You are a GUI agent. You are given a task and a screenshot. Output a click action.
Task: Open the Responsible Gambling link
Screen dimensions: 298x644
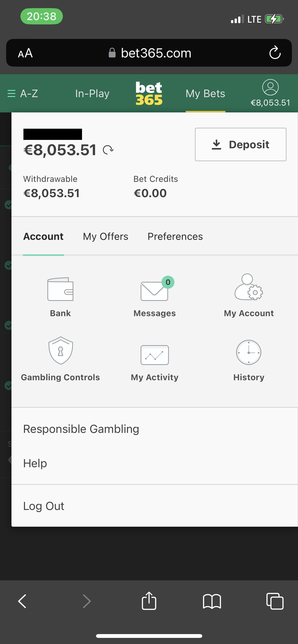81,429
